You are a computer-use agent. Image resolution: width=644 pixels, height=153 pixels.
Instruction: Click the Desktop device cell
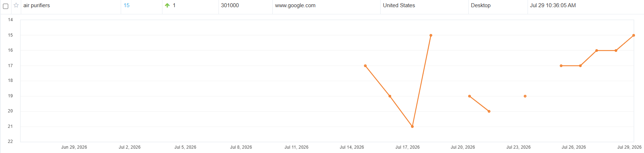(481, 5)
